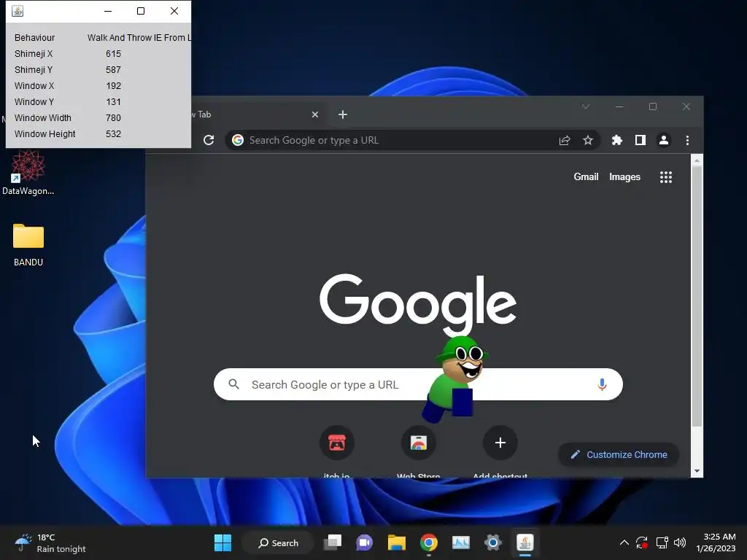Open Task View on taskbar
The height and width of the screenshot is (560, 747).
[x=333, y=542]
